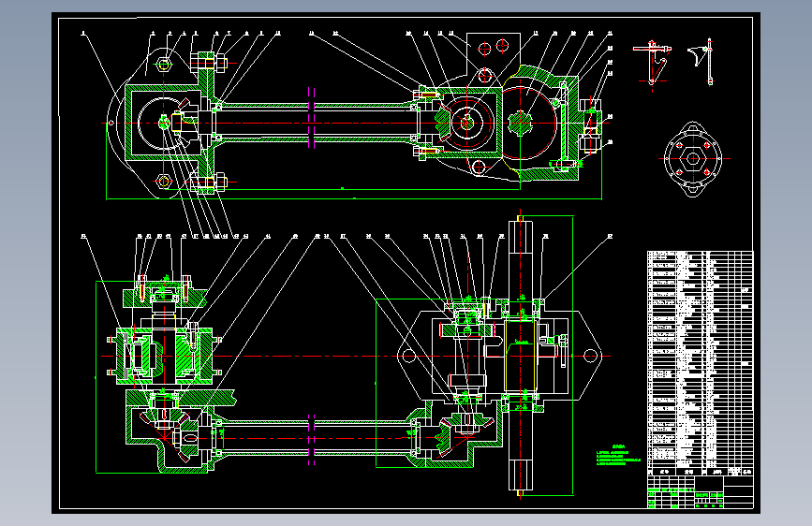Select the splined hub inside the red circle
Screen dimensions: 812x526
pos(521,124)
